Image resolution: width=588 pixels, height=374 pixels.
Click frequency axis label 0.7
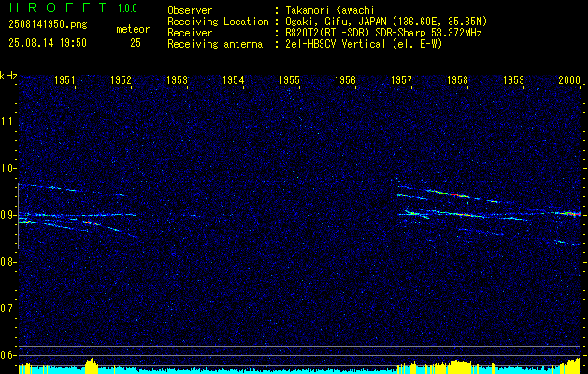pyautogui.click(x=7, y=309)
